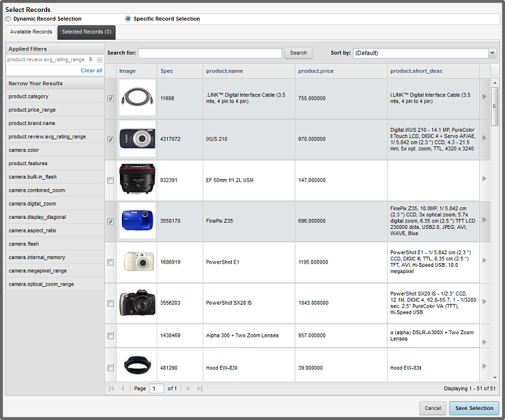The height and width of the screenshot is (420, 505).
Task: Remove the avg_rating_range applied filter
Action: [100, 60]
